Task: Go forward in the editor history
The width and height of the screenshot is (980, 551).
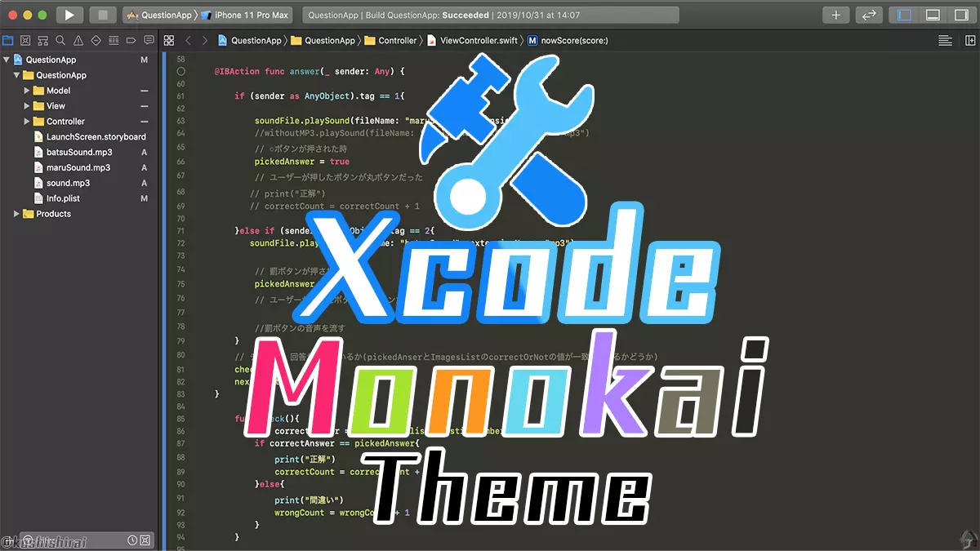Action: pos(205,40)
